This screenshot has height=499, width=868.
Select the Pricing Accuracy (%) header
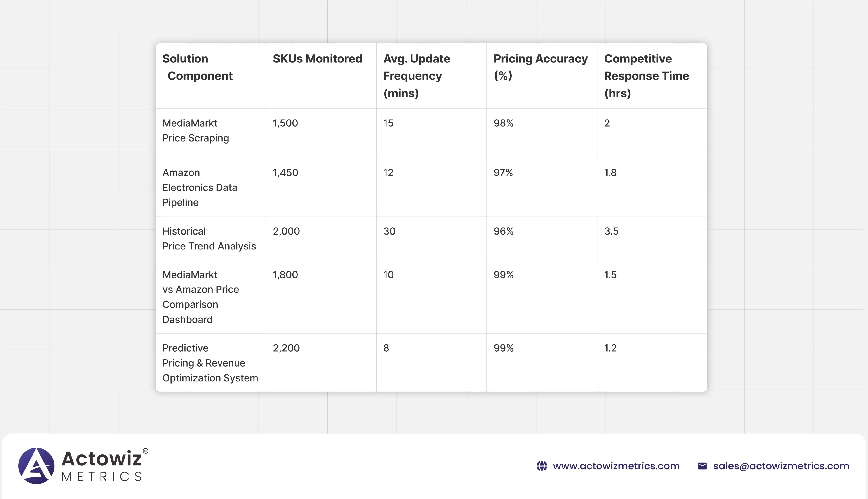[540, 67]
